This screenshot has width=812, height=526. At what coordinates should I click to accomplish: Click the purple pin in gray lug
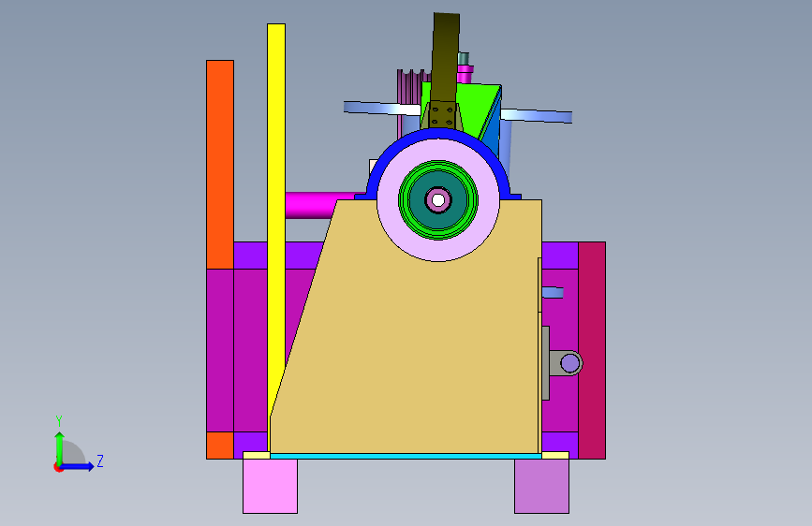[x=570, y=363]
